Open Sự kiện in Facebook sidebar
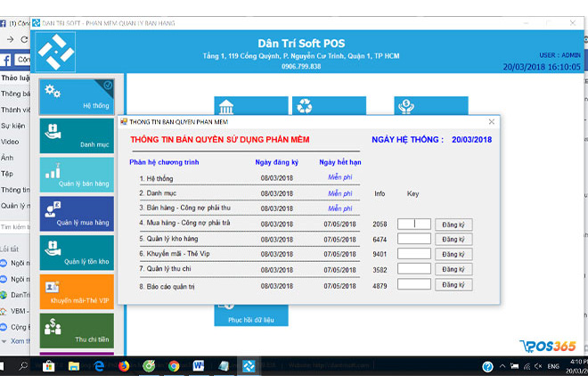The height and width of the screenshot is (392, 588). click(x=13, y=126)
